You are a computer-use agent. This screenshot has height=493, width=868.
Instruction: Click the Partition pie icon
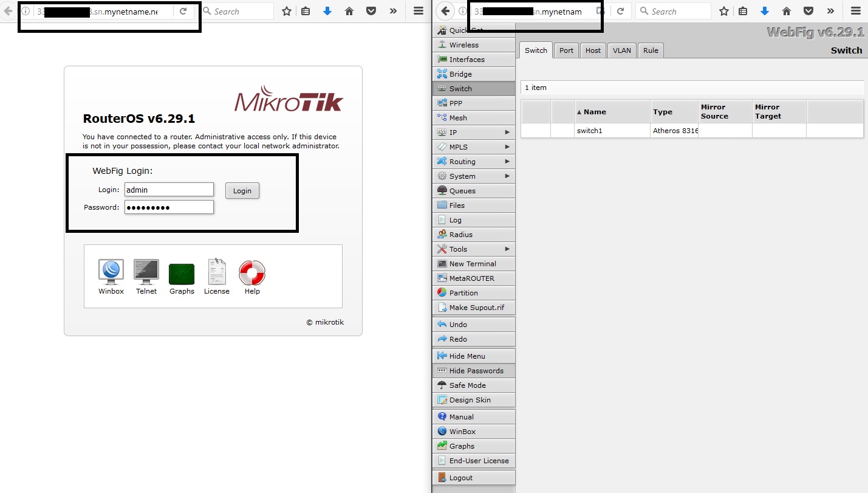click(442, 293)
